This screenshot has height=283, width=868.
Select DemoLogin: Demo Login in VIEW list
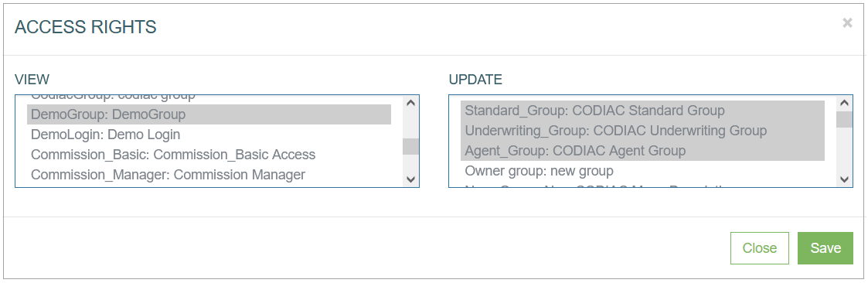click(209, 135)
